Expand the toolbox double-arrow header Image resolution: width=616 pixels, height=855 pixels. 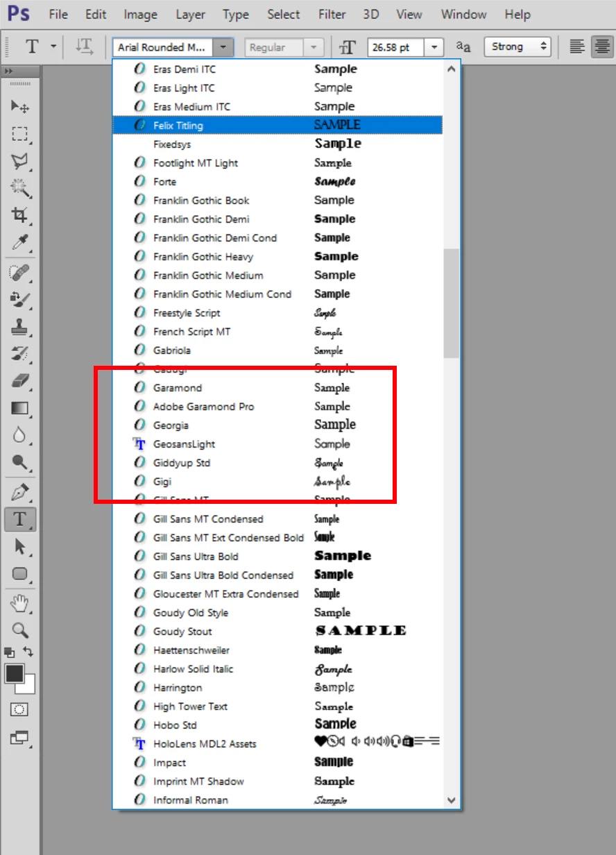coord(8,71)
